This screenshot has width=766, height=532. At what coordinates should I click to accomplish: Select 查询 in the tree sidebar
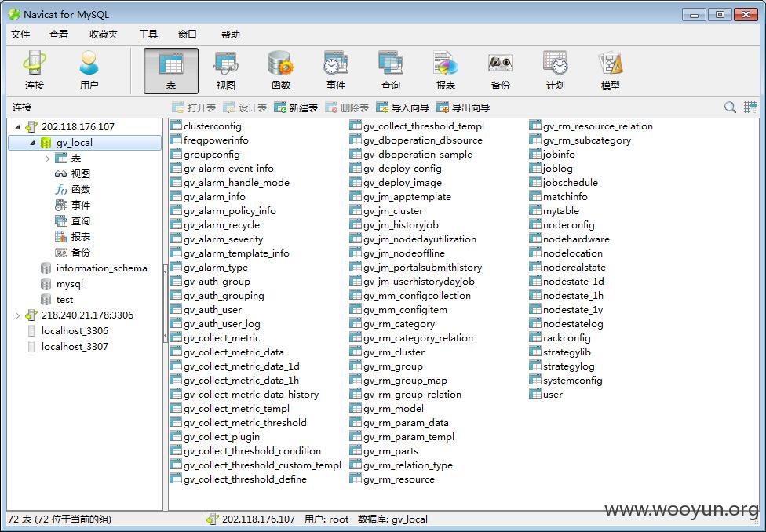pos(73,220)
